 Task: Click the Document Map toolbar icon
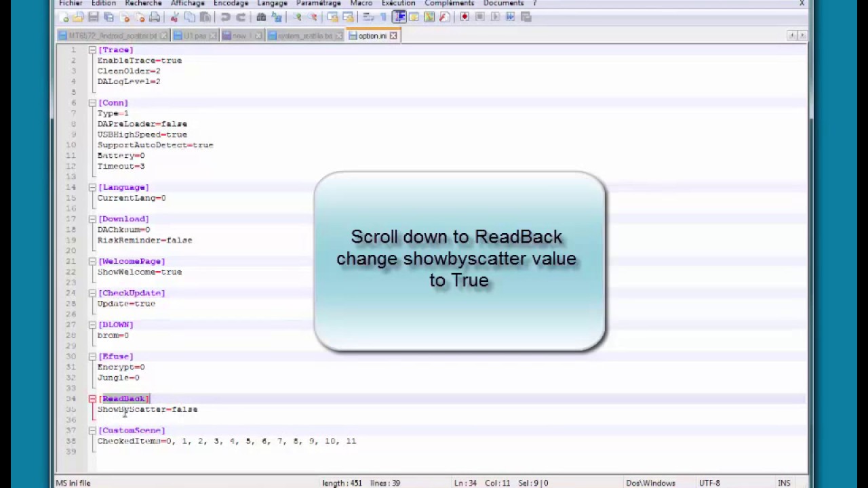(x=430, y=17)
